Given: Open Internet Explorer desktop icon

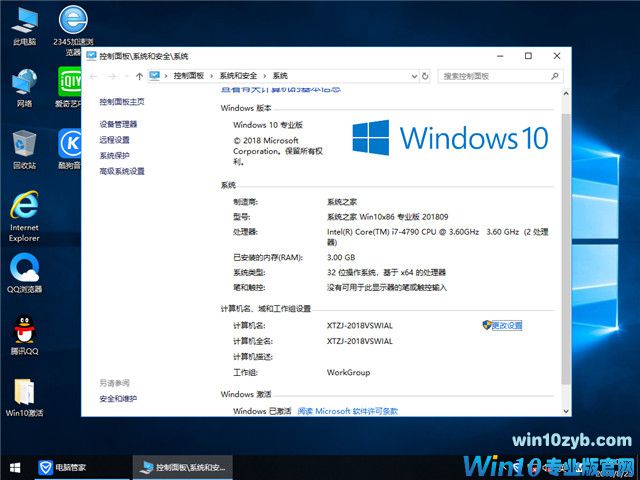Looking at the screenshot, I should pyautogui.click(x=24, y=216).
